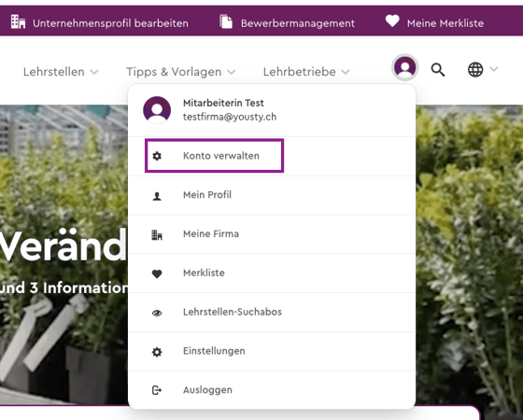Screen dimensions: 523x420
Task: Open Unternehmensprofil bearbeiten link
Action: click(110, 23)
